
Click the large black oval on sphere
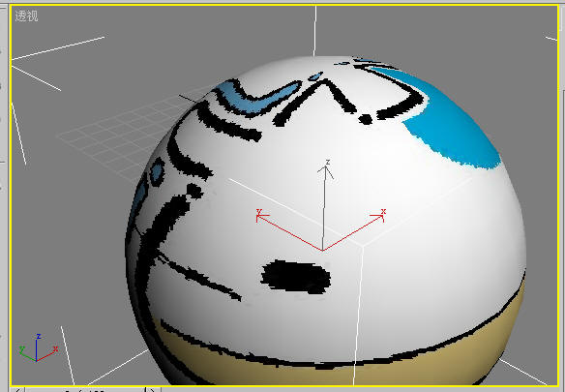(x=295, y=277)
